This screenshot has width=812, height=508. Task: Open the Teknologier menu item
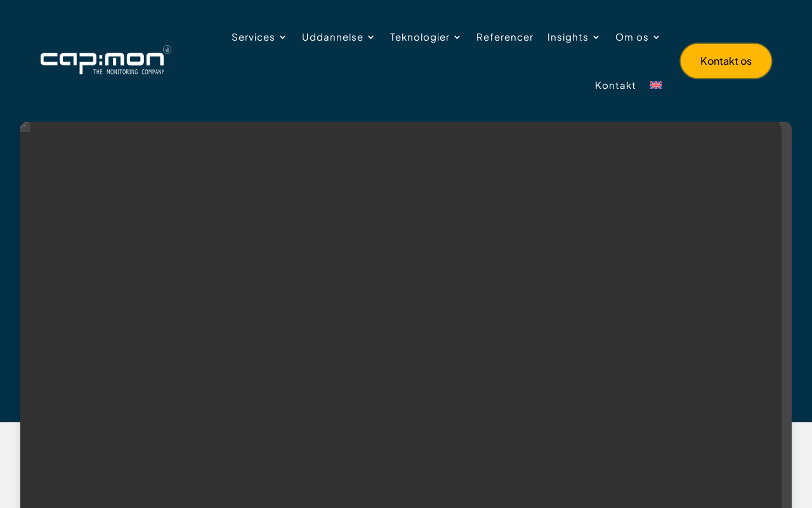419,37
